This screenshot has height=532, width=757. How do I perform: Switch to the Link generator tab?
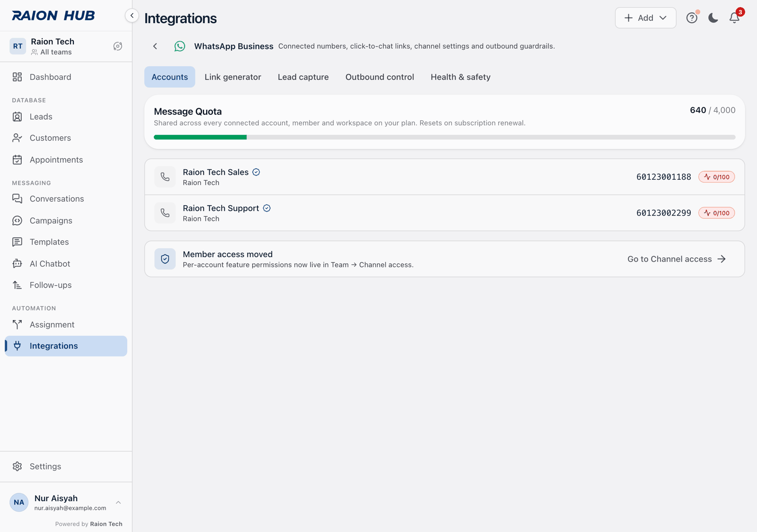pos(233,77)
